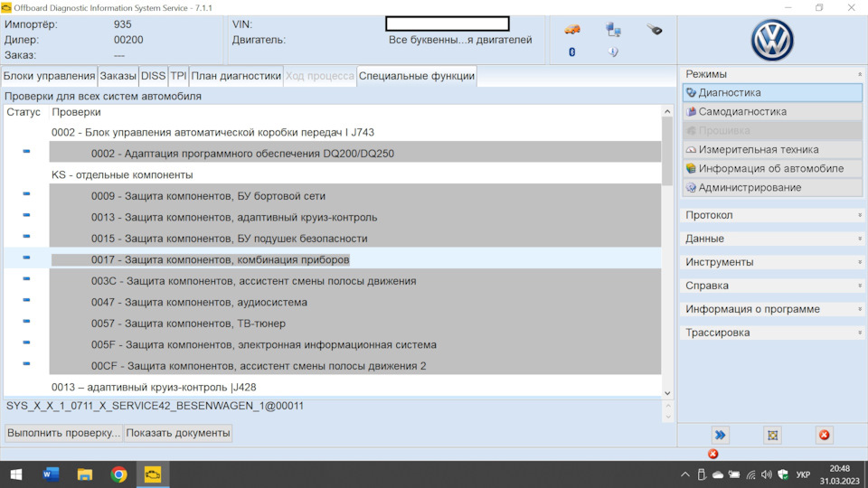The width and height of the screenshot is (868, 488).
Task: Expand the Инструменты section
Action: point(772,262)
